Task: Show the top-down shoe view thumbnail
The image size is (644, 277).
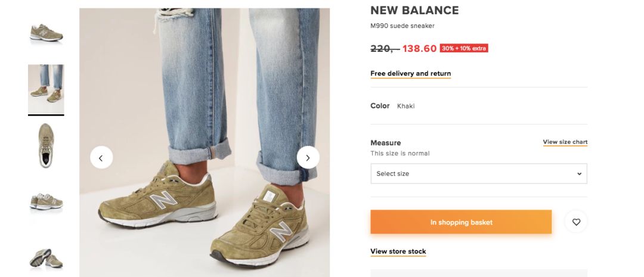Action: point(46,145)
